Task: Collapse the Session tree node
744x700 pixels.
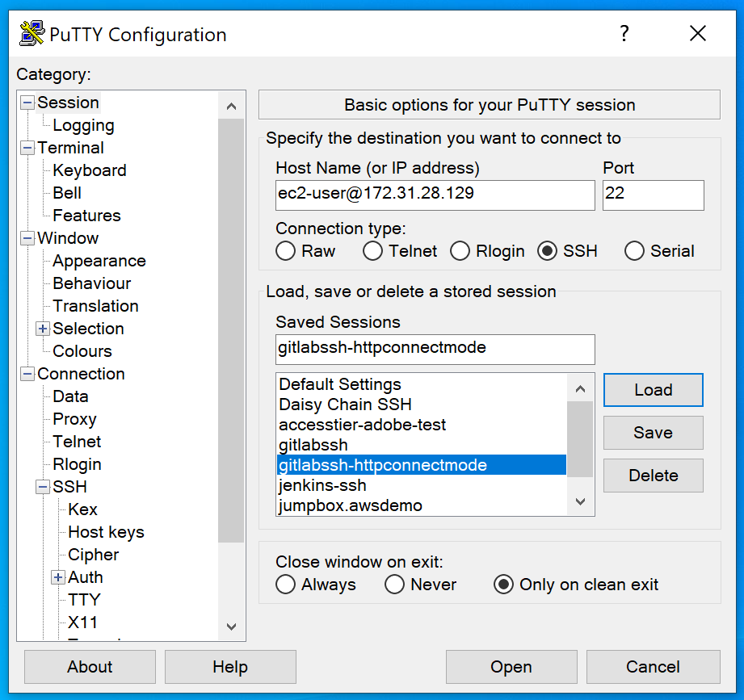Action: [27, 103]
